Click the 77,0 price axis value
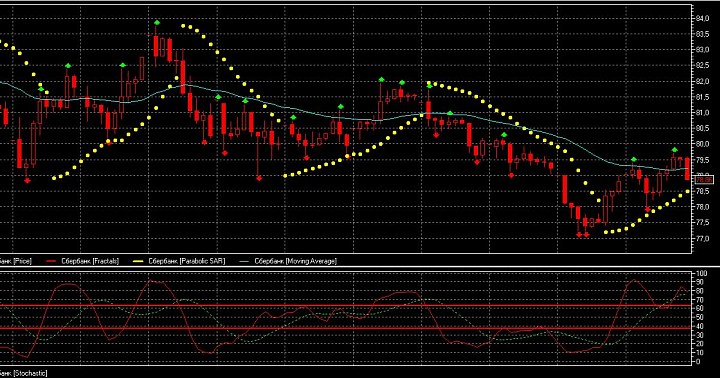 [x=703, y=239]
